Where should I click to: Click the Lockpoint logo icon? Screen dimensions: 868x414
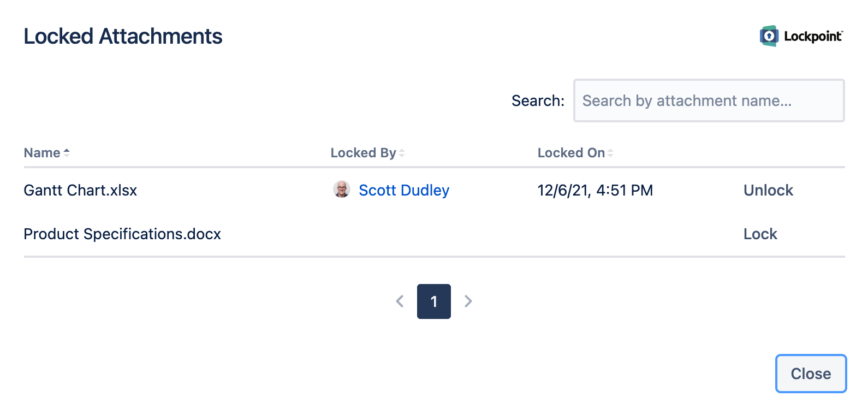[x=769, y=36]
